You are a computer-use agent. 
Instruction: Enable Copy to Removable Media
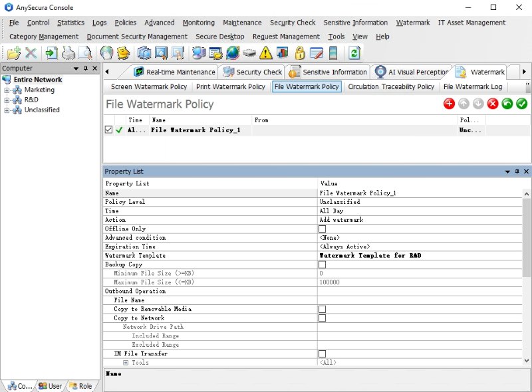point(322,309)
